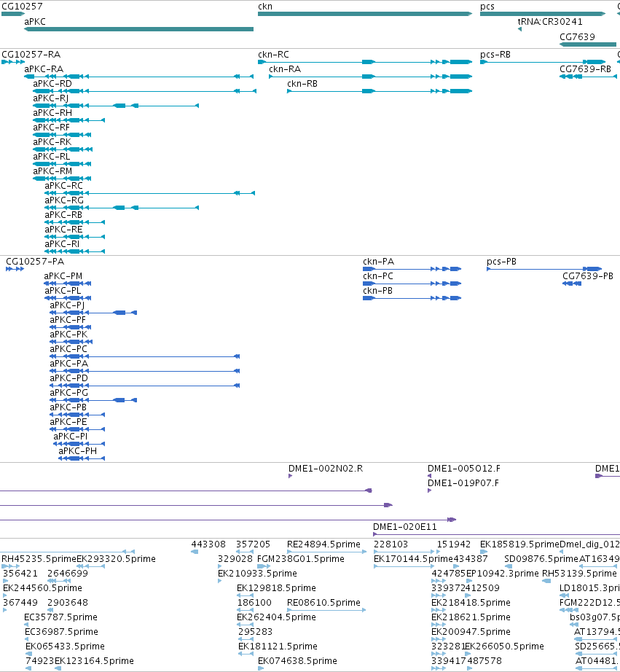Viewport: 620px width, 672px height.
Task: Select the aPKC-PJ protein label
Action: coord(67,305)
